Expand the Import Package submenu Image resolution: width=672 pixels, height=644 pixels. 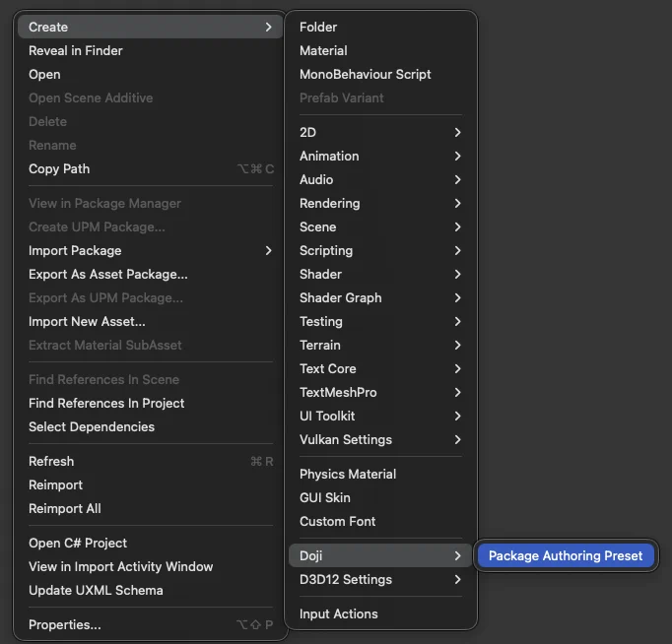[150, 250]
